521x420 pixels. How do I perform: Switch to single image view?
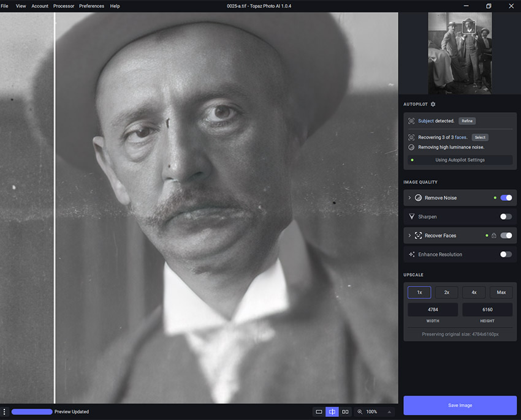pyautogui.click(x=319, y=412)
